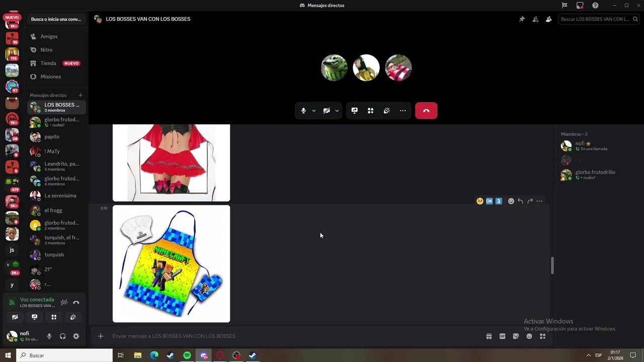Open more call options three-dot menu

tap(403, 111)
